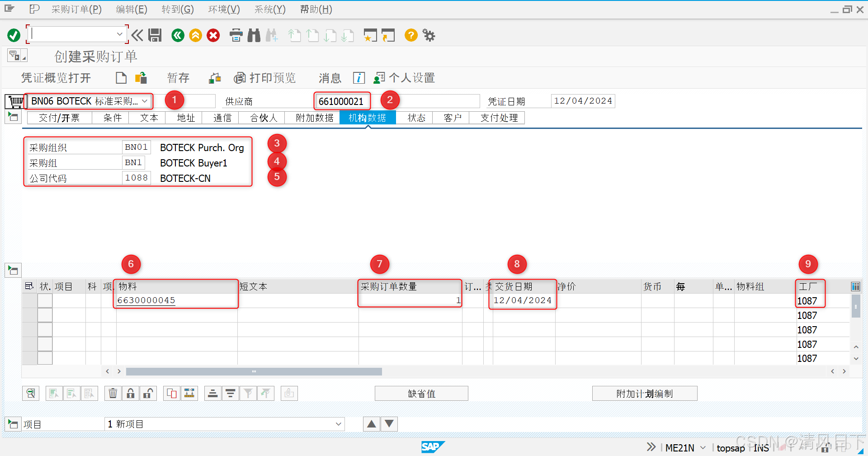This screenshot has height=456, width=868.
Task: Open the 环境(V) menu
Action: pos(224,9)
